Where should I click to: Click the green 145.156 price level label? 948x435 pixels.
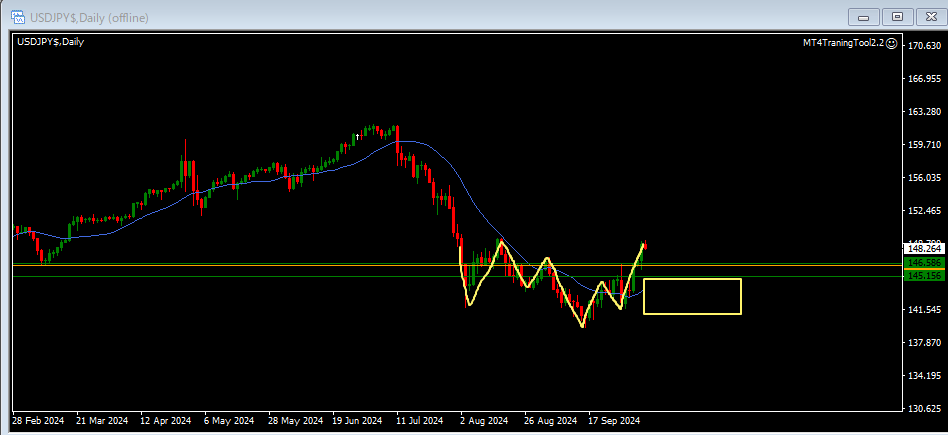tap(923, 276)
